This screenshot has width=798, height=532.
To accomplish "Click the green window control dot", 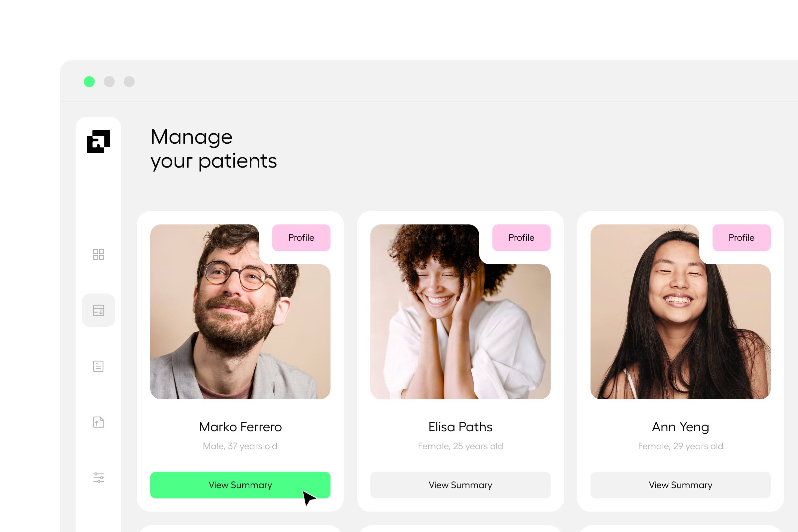I will (x=89, y=82).
